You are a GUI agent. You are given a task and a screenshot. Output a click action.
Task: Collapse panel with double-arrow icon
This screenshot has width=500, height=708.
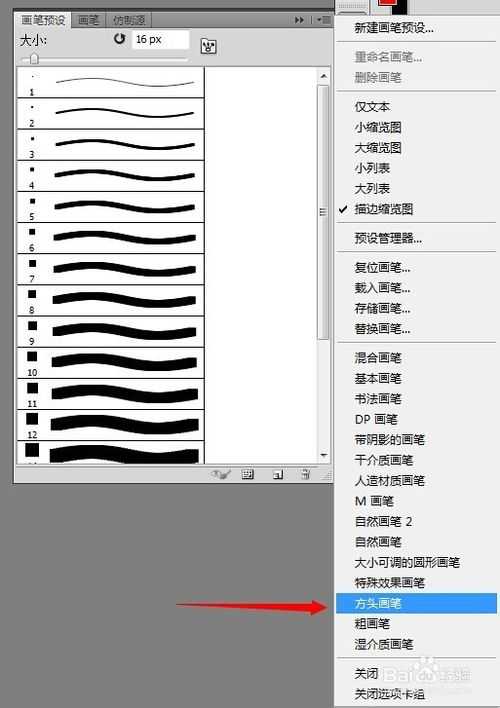[299, 20]
